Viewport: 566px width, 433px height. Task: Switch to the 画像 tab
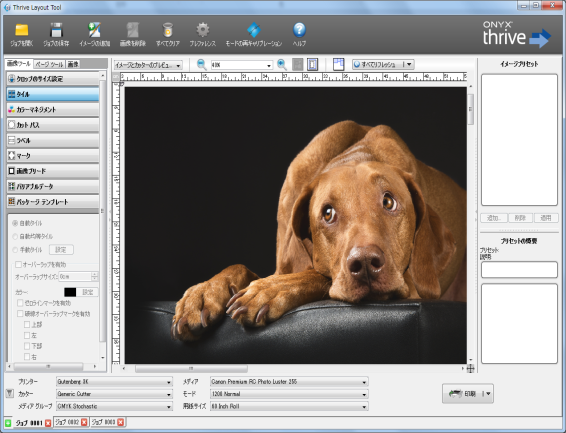pyautogui.click(x=73, y=64)
